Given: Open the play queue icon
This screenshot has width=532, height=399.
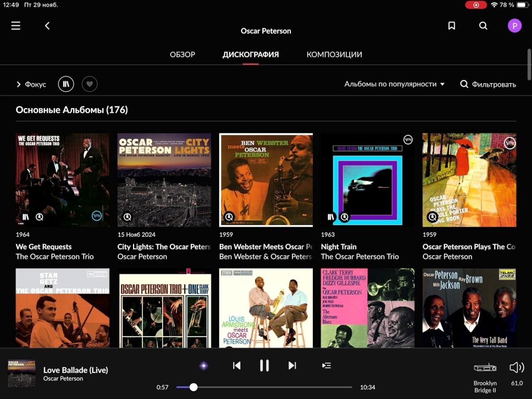Looking at the screenshot, I should [326, 365].
